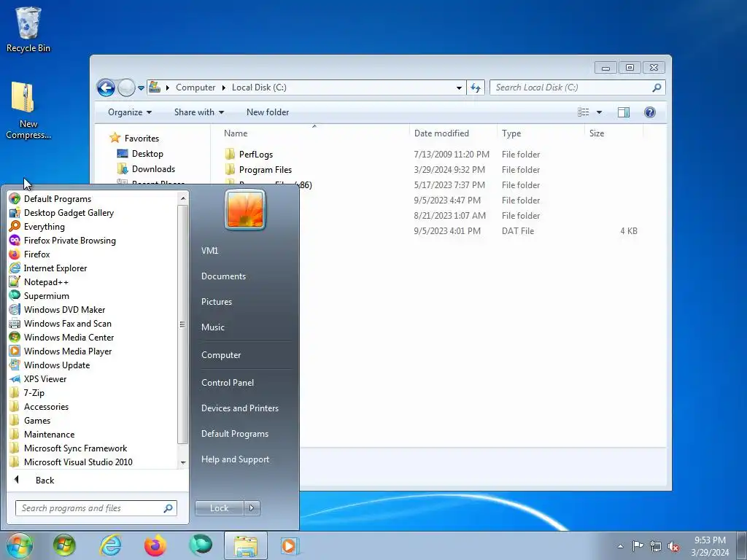Image resolution: width=747 pixels, height=560 pixels.
Task: Select the New Compressed folder on desktop
Action: coord(28,111)
